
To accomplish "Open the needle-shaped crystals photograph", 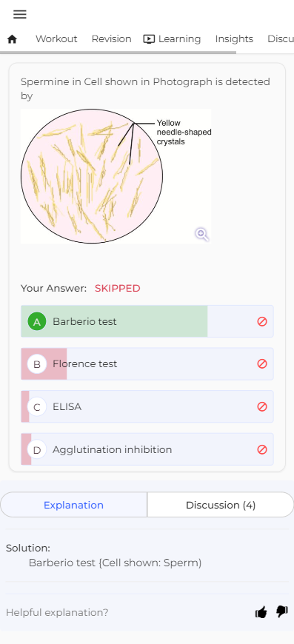I will 116,176.
